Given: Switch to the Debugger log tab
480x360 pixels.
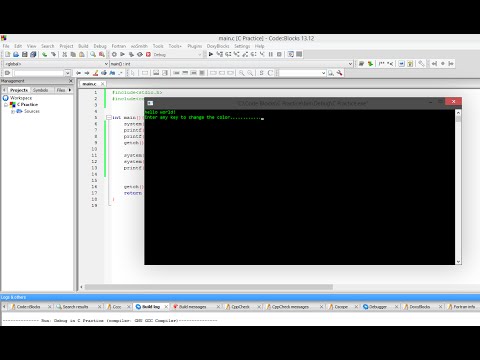Looking at the screenshot, I should click(378, 307).
